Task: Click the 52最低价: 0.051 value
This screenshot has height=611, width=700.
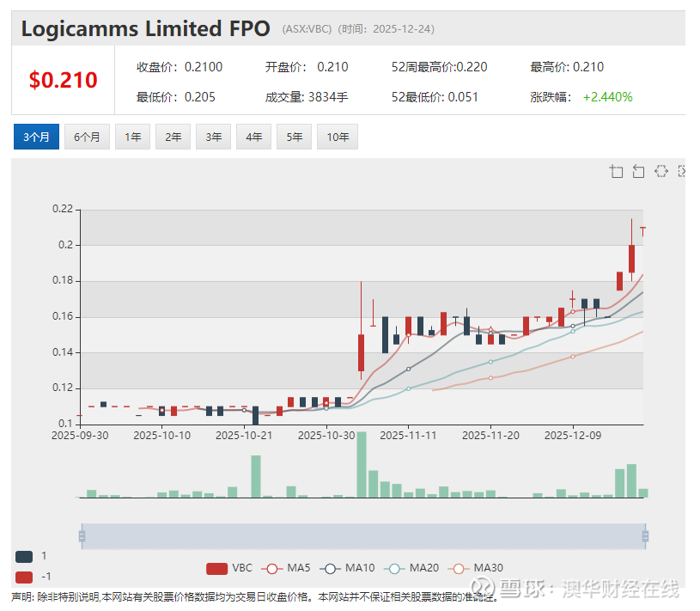Action: [x=435, y=97]
